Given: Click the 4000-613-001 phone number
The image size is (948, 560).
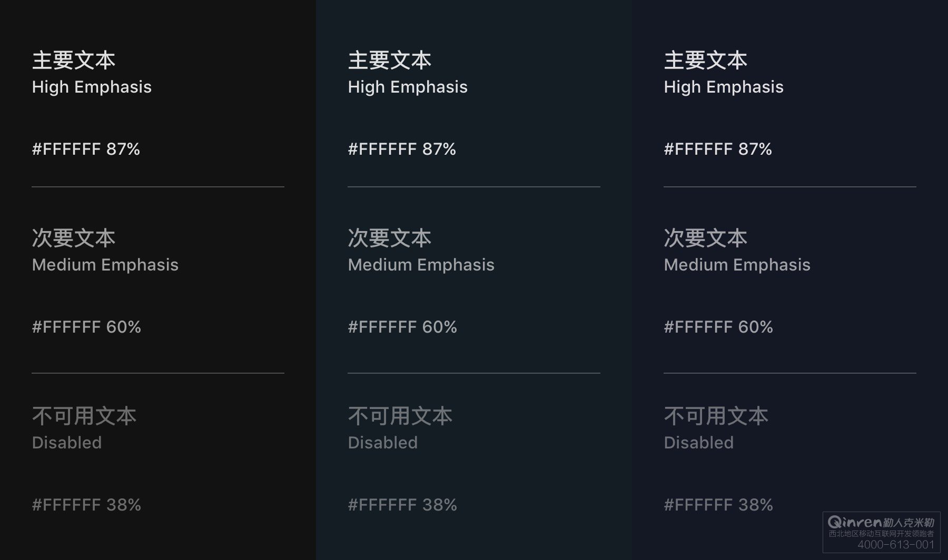Looking at the screenshot, I should coord(895,545).
